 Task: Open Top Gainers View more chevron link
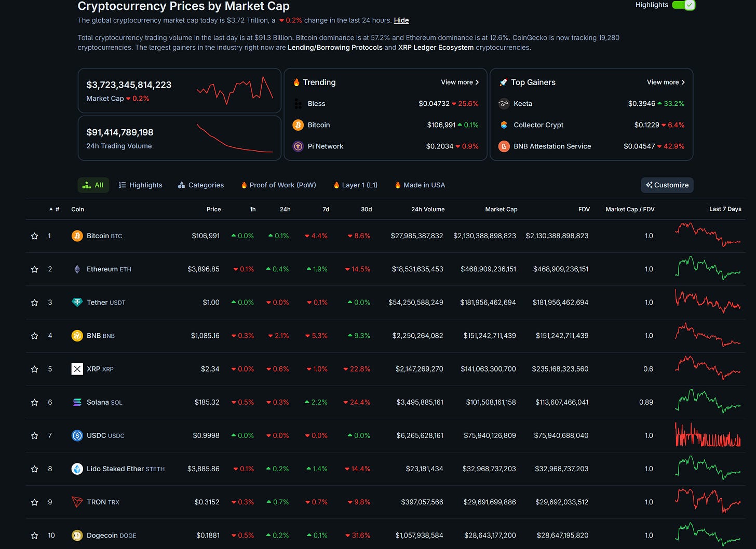[x=666, y=82]
